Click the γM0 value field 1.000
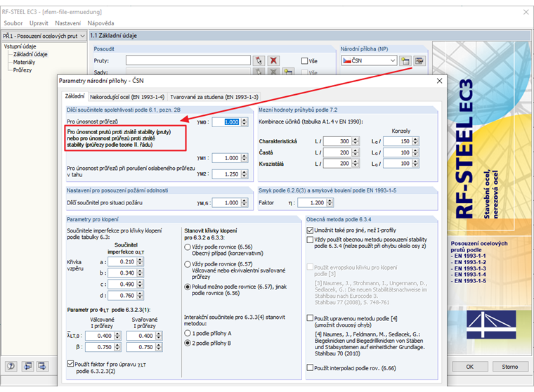 tap(226, 122)
